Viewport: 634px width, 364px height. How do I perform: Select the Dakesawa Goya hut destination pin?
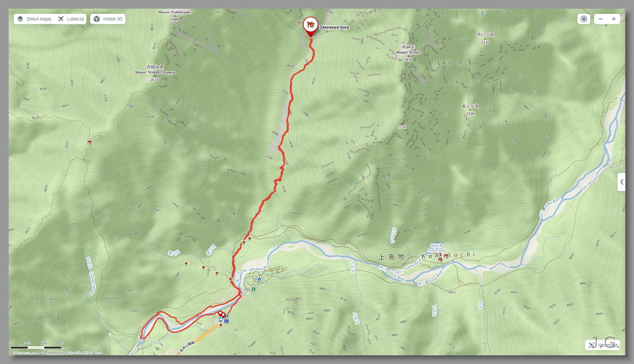(310, 26)
